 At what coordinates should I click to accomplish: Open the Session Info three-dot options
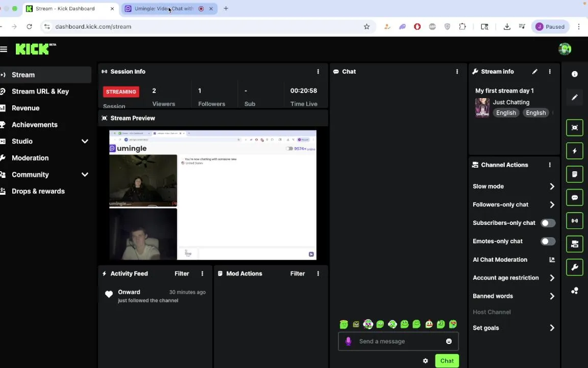click(x=318, y=72)
